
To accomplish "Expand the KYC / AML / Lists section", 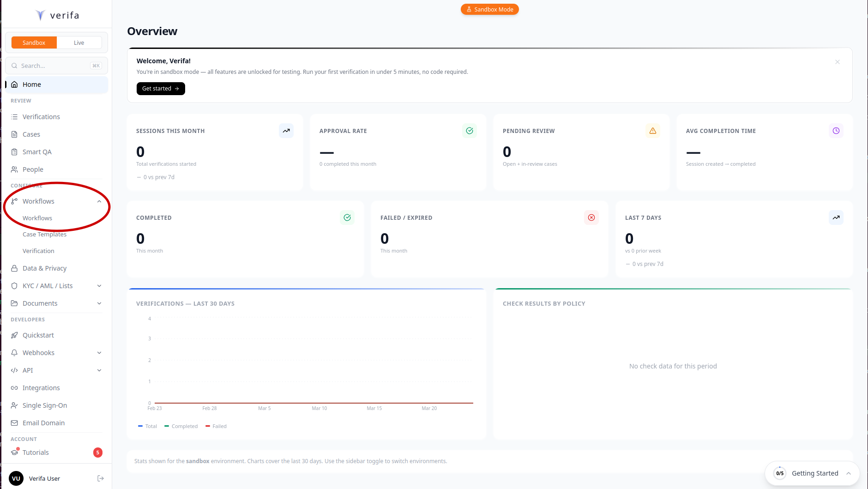I will tap(99, 285).
